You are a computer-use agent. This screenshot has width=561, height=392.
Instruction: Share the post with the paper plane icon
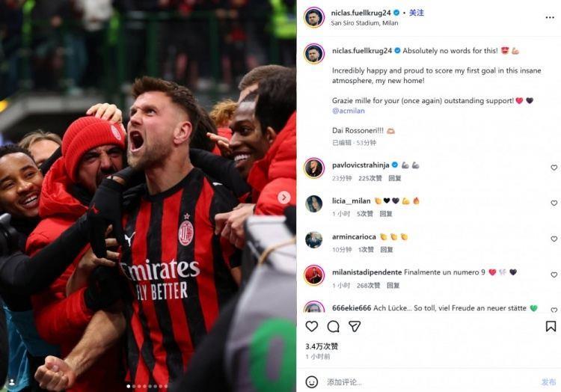(x=355, y=326)
